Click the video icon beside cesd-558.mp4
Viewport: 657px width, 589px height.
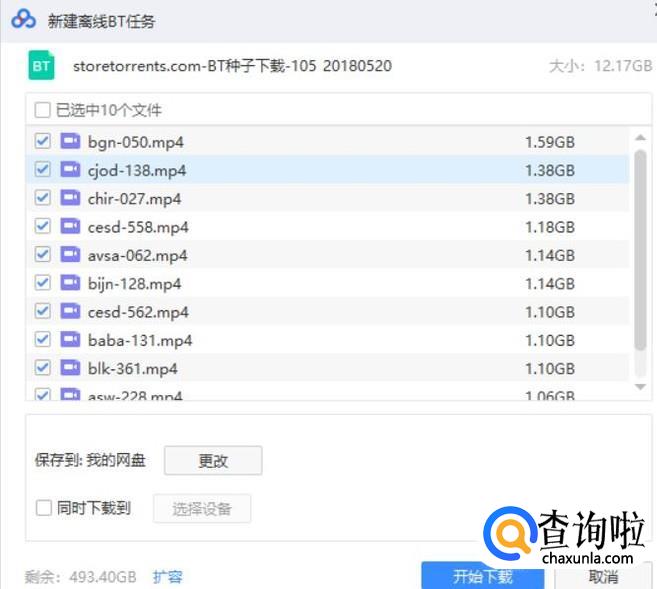[70, 226]
